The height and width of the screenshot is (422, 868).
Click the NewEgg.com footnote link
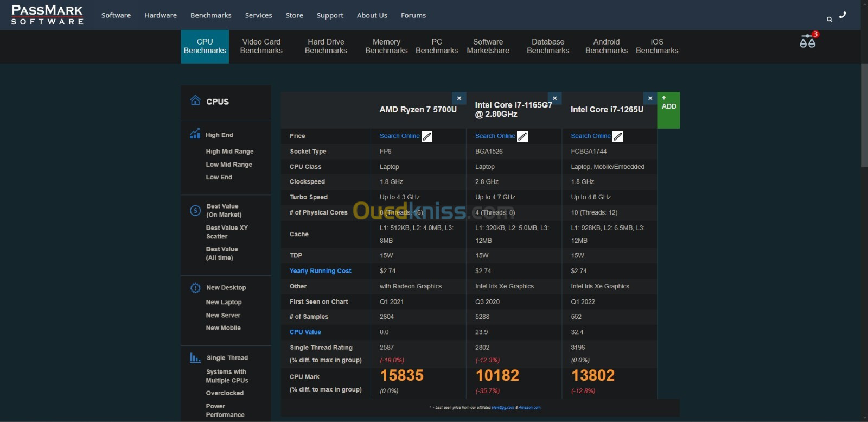(502, 407)
